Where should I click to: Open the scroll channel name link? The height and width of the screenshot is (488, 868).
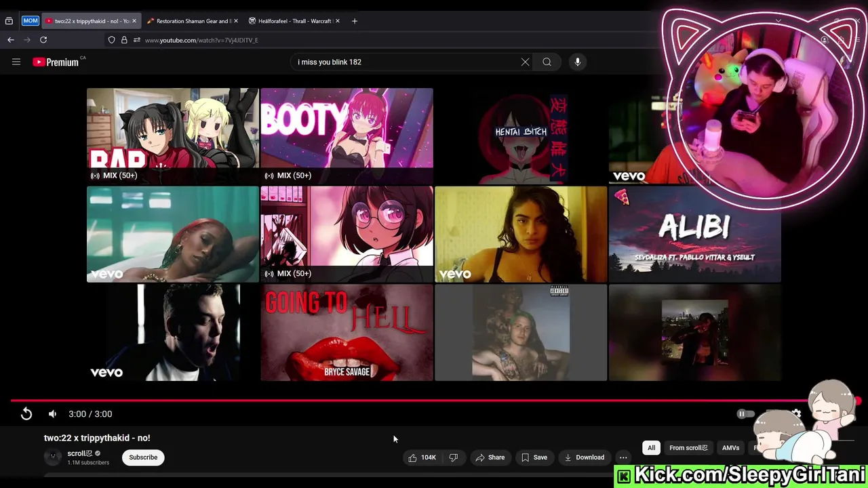79,453
